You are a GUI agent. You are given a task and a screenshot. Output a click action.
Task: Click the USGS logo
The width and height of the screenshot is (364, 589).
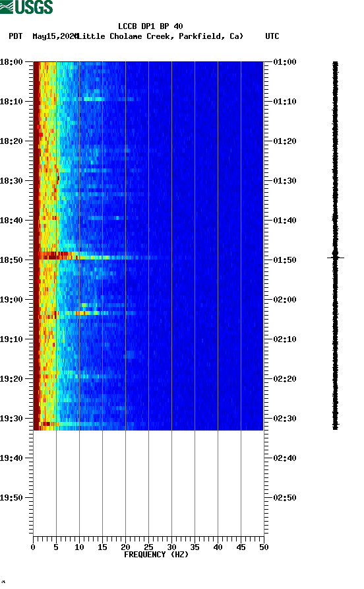26,7
